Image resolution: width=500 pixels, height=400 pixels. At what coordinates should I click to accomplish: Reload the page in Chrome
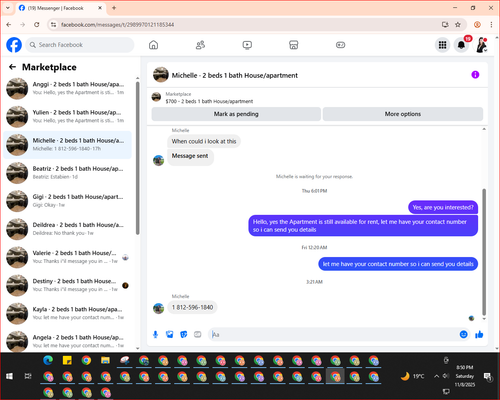click(x=37, y=25)
